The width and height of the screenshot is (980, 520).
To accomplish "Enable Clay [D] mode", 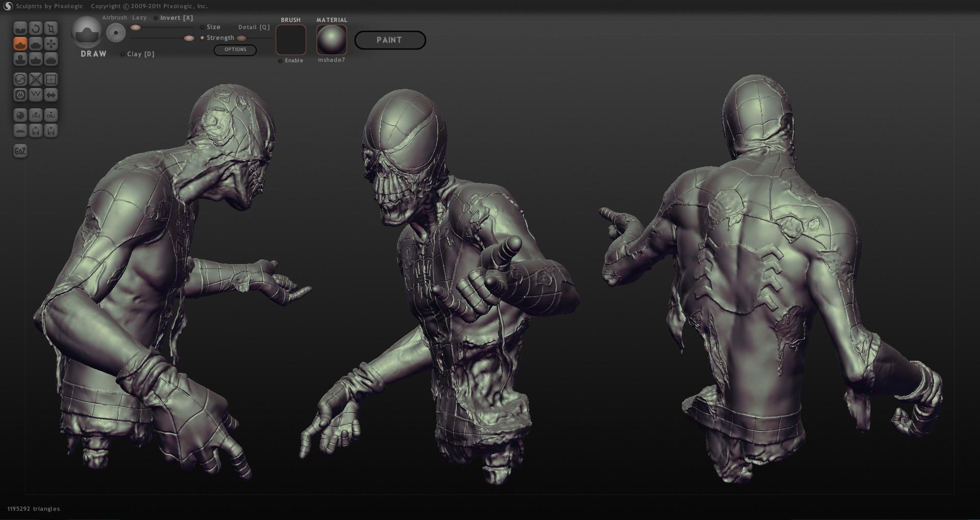I will (x=122, y=54).
